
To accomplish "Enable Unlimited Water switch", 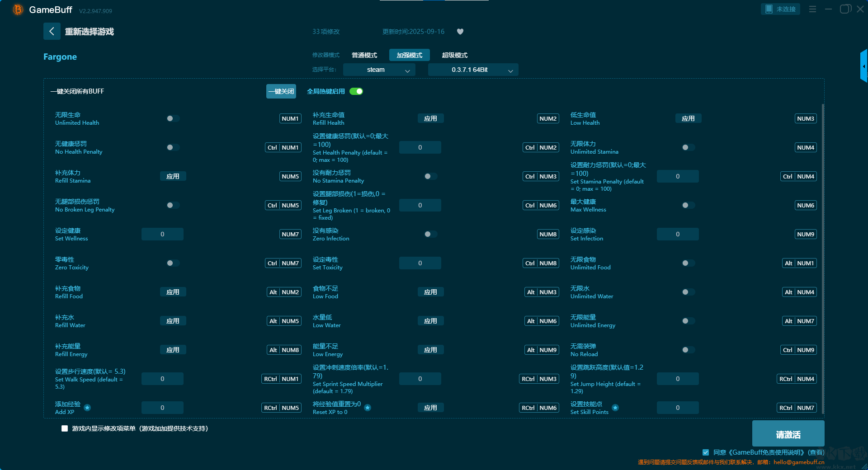I will click(688, 292).
